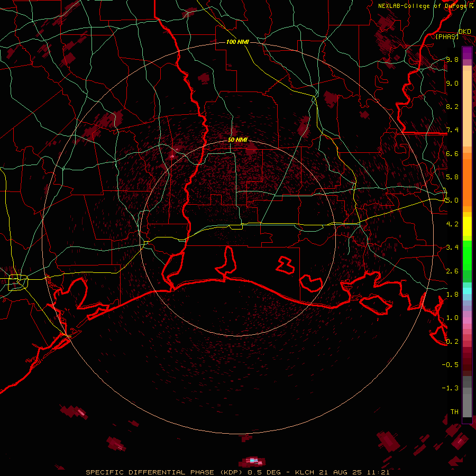
Task: Click the 3.4 value on the color scale
Action: 452,248
